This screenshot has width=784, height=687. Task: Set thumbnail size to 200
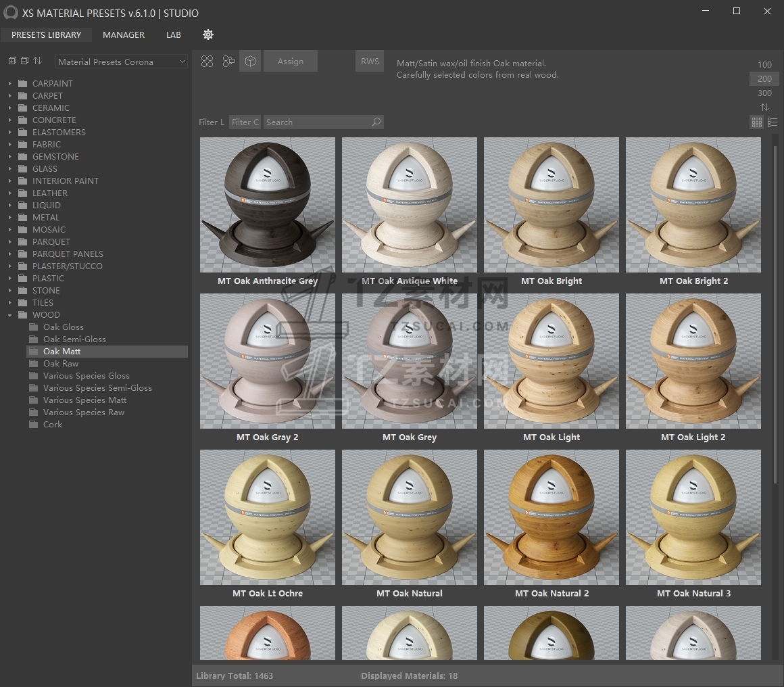point(764,78)
